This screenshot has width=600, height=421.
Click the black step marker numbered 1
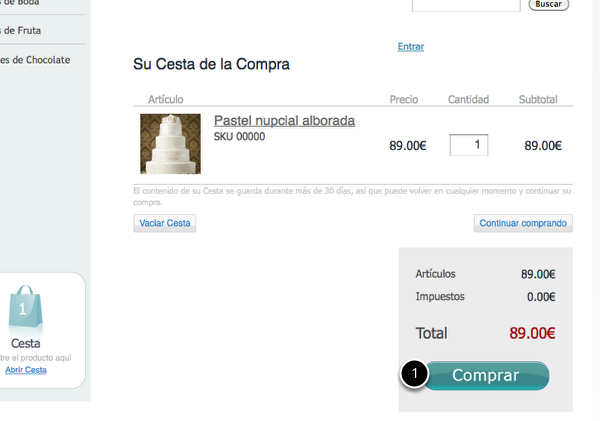414,373
